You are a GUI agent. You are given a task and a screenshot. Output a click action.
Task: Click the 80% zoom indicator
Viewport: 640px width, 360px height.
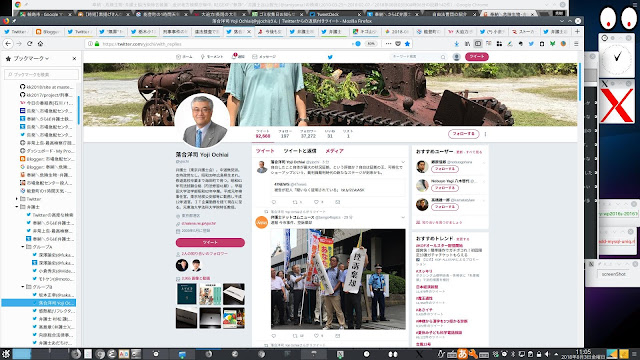[371, 44]
